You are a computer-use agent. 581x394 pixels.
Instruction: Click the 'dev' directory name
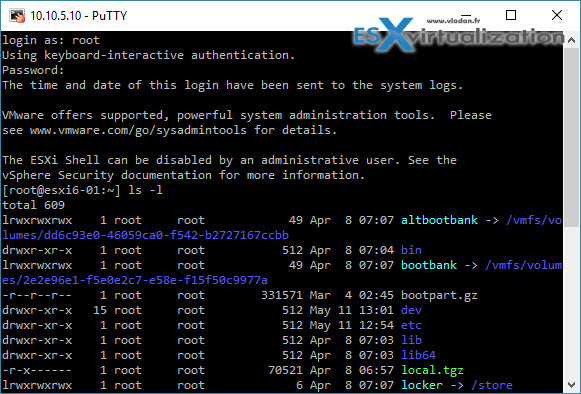(411, 310)
